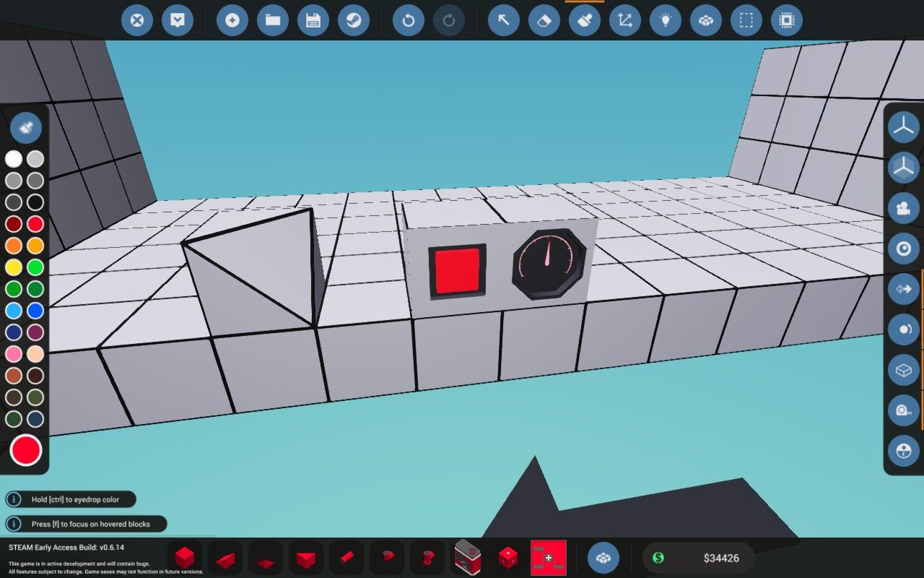This screenshot has height=578, width=924.
Task: Click the dashed selection box icon in toolbar
Action: (x=746, y=20)
